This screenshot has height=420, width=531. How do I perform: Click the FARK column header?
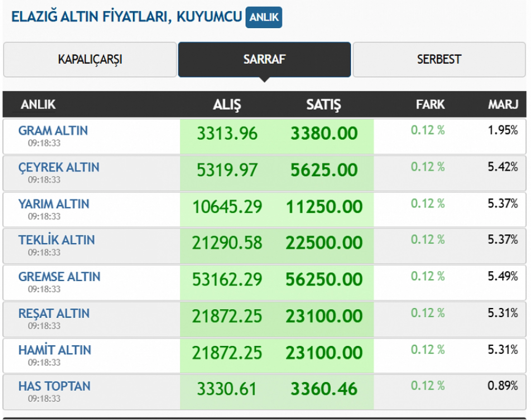430,104
